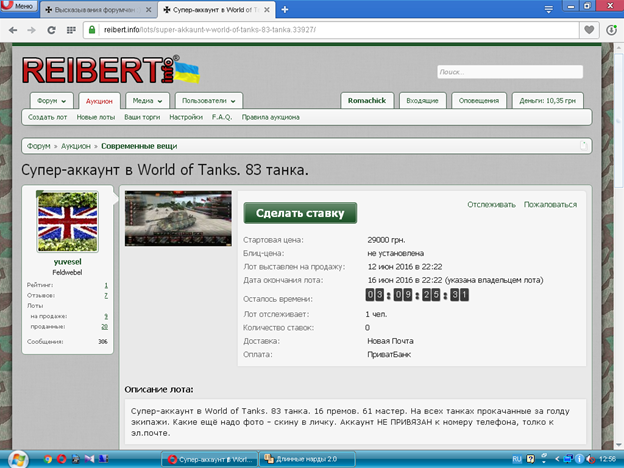Expand the Форум dropdown menu
This screenshot has width=624, height=468.
click(51, 101)
